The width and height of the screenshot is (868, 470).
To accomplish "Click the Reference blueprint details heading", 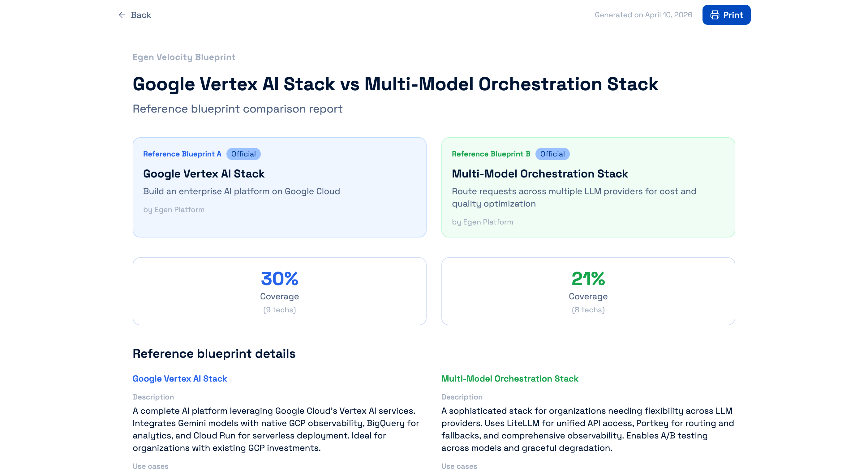I will [x=214, y=353].
